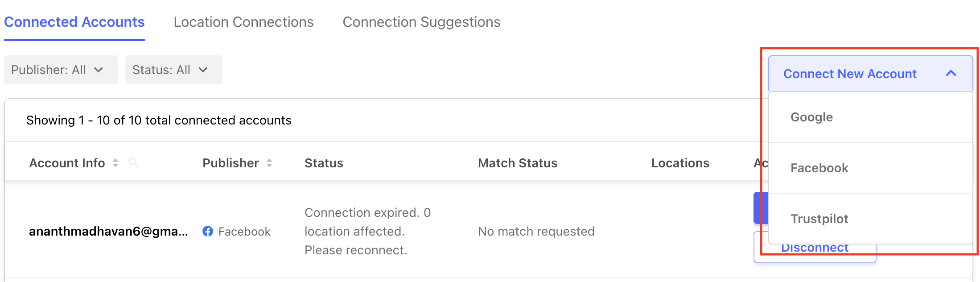980x282 pixels.
Task: Click the Locations column header
Action: click(x=680, y=163)
